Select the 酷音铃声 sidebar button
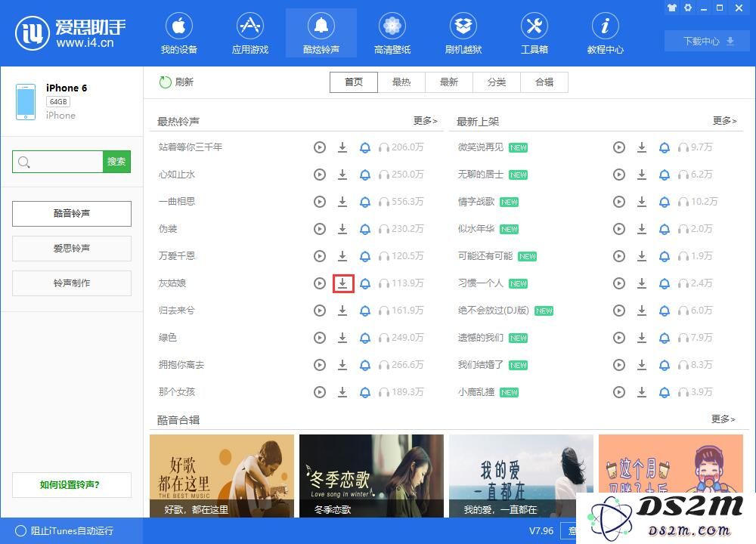The width and height of the screenshot is (756, 544). coord(72,214)
